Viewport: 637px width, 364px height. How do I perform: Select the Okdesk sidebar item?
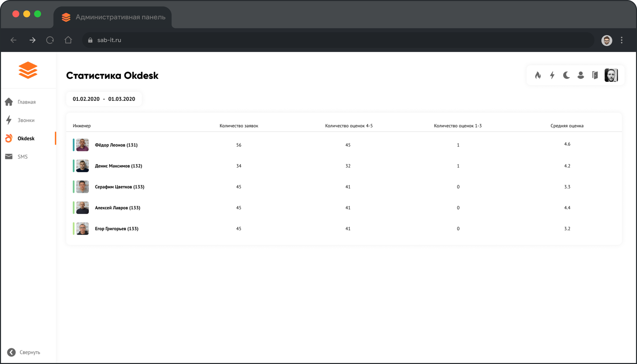point(26,139)
